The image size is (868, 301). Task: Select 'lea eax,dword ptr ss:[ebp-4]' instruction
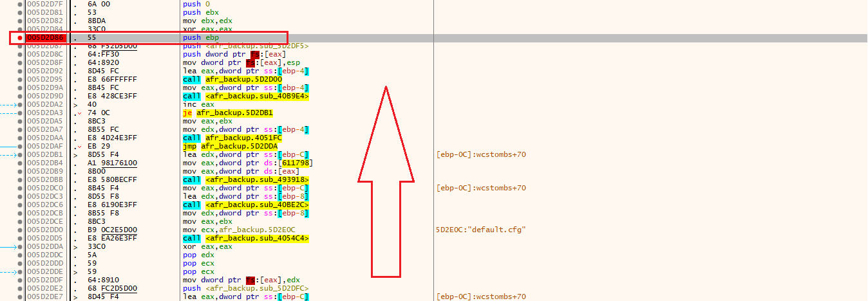point(245,71)
